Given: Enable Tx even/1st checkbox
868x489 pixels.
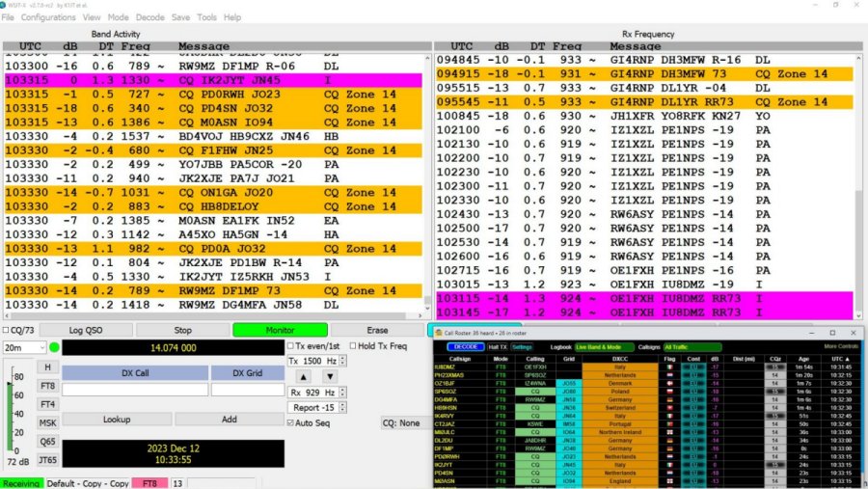Looking at the screenshot, I should click(x=290, y=345).
